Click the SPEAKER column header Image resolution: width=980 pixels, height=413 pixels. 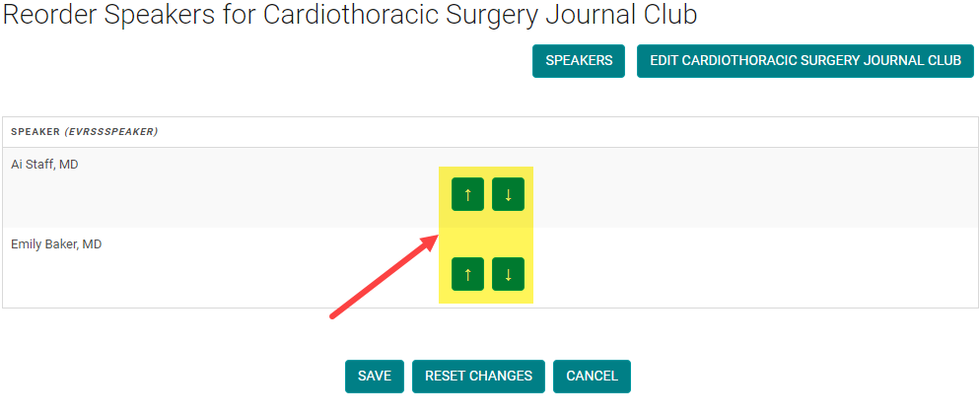click(x=35, y=132)
